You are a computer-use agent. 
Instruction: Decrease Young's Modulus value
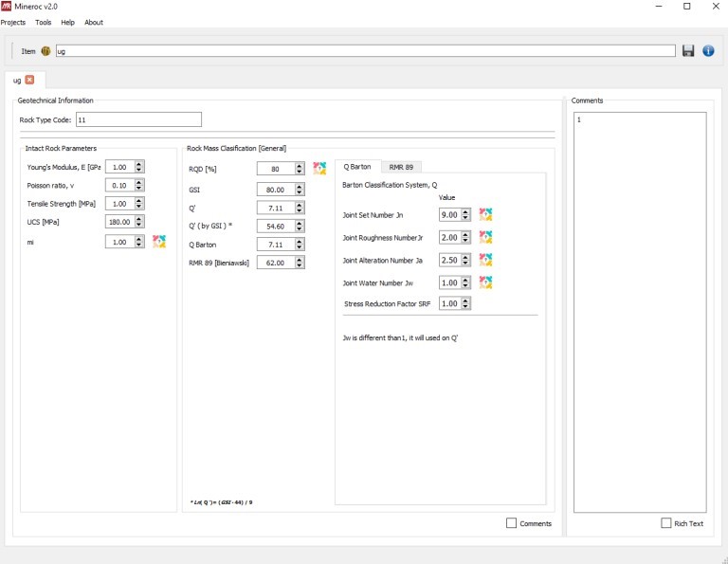138,170
